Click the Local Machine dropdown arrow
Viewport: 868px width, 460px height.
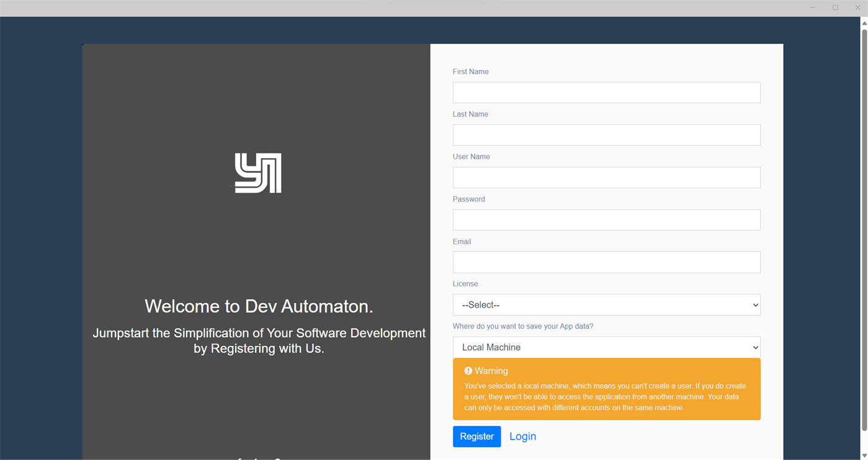[754, 347]
